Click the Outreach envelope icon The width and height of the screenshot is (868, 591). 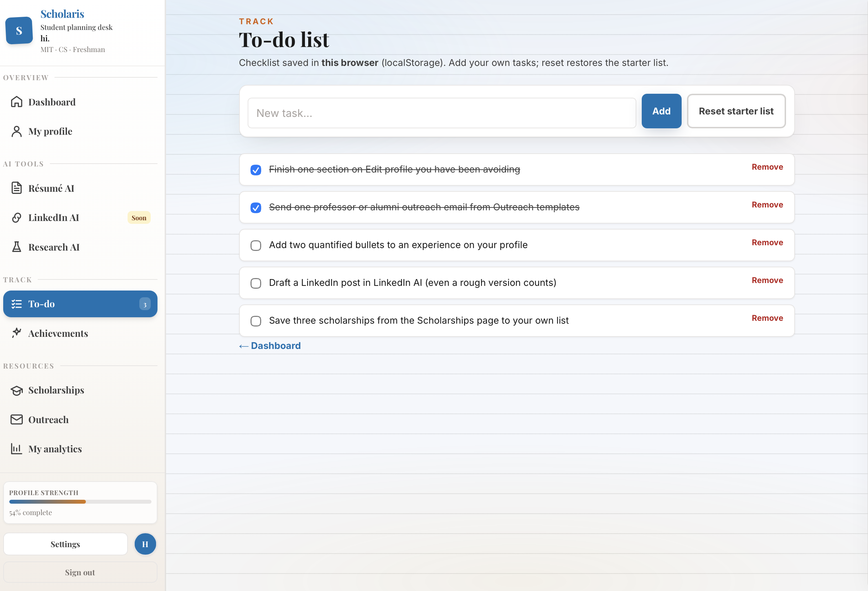tap(16, 420)
